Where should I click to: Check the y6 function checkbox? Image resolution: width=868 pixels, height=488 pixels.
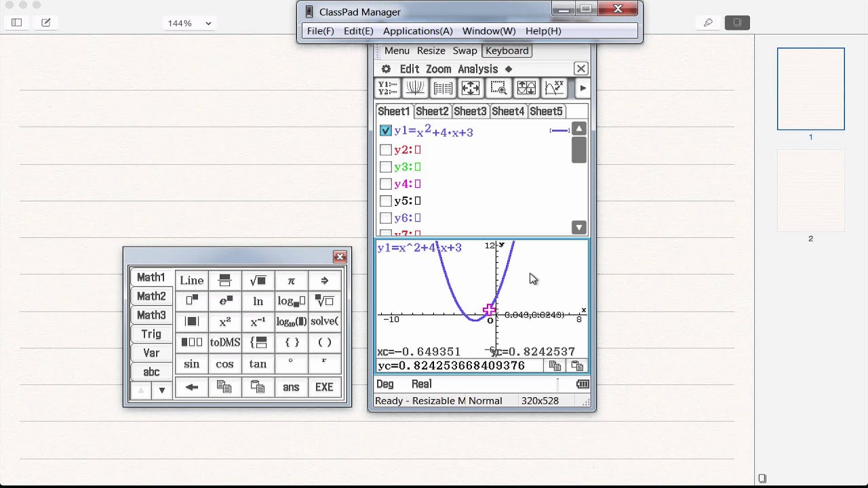[386, 218]
